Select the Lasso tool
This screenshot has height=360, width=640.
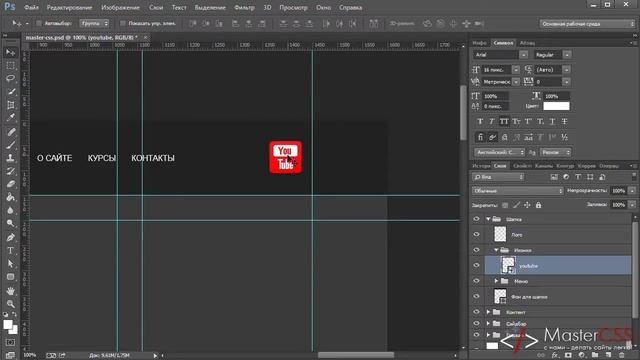pos(11,78)
